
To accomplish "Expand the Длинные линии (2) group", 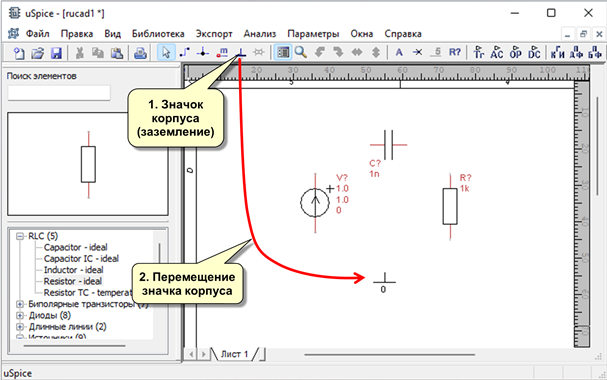I will [x=20, y=327].
